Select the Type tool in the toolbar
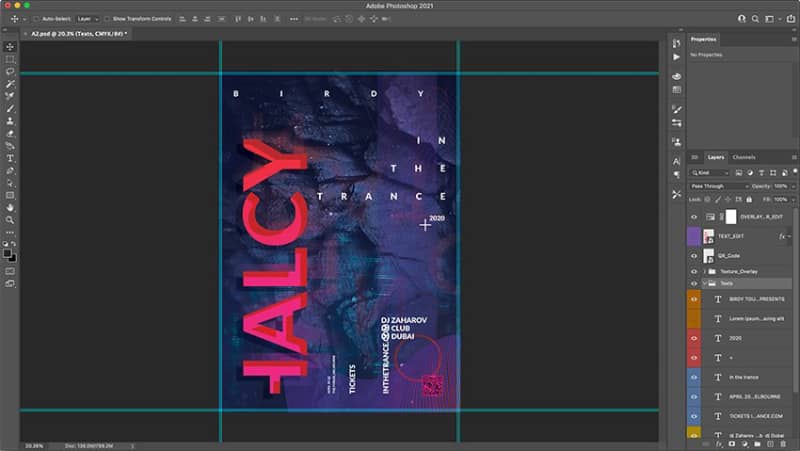This screenshot has height=451, width=800. point(10,158)
